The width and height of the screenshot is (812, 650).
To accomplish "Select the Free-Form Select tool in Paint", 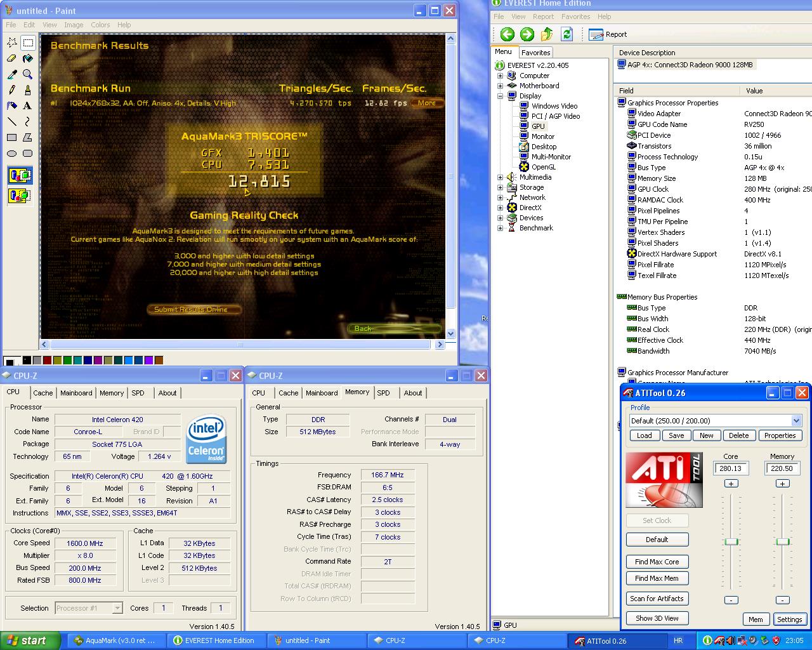I will [x=12, y=43].
